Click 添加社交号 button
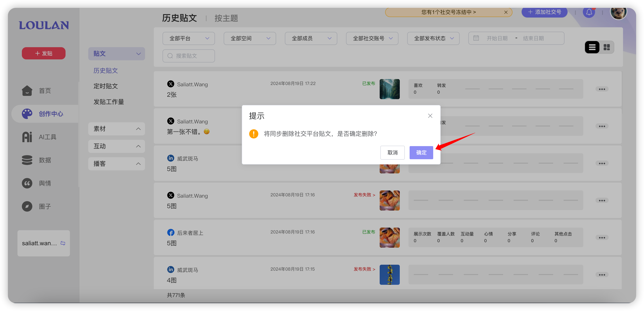The image size is (644, 311). click(544, 12)
